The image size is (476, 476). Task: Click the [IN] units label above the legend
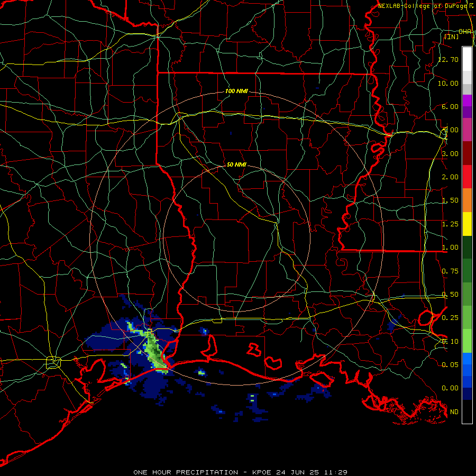coord(452,36)
